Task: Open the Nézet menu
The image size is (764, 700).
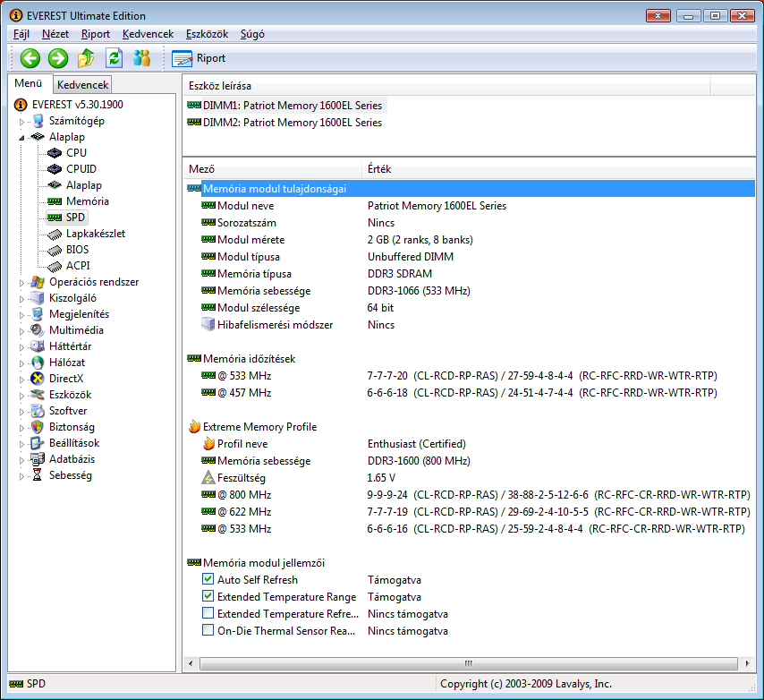Action: click(55, 34)
